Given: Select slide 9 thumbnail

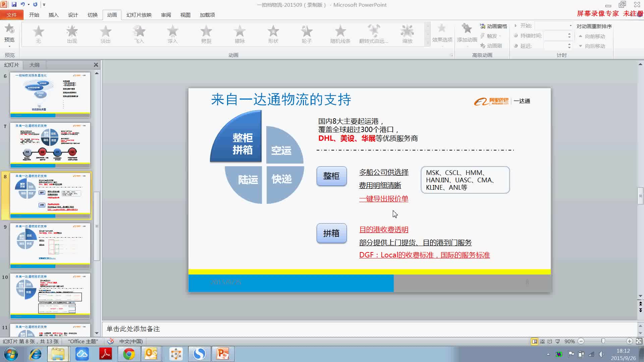Looking at the screenshot, I should click(x=50, y=246).
